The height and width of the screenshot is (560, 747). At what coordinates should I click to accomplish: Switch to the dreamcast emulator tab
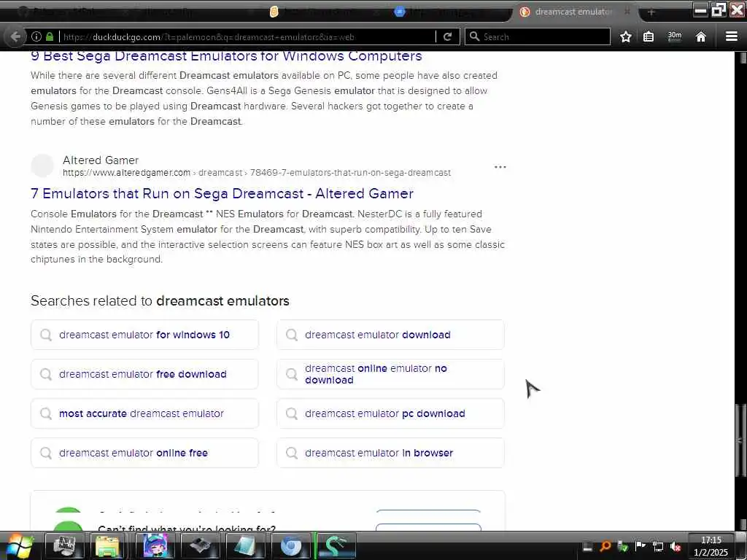[573, 12]
